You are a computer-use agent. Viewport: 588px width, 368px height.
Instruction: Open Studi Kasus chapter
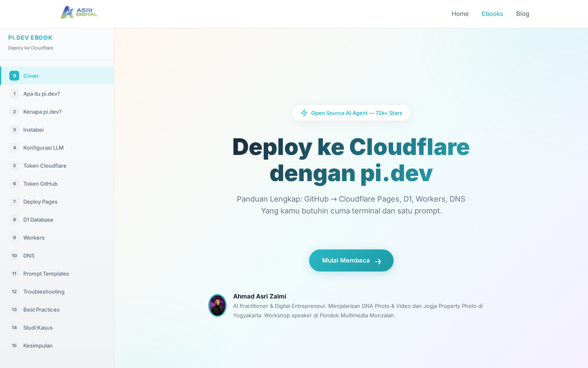pyautogui.click(x=57, y=328)
